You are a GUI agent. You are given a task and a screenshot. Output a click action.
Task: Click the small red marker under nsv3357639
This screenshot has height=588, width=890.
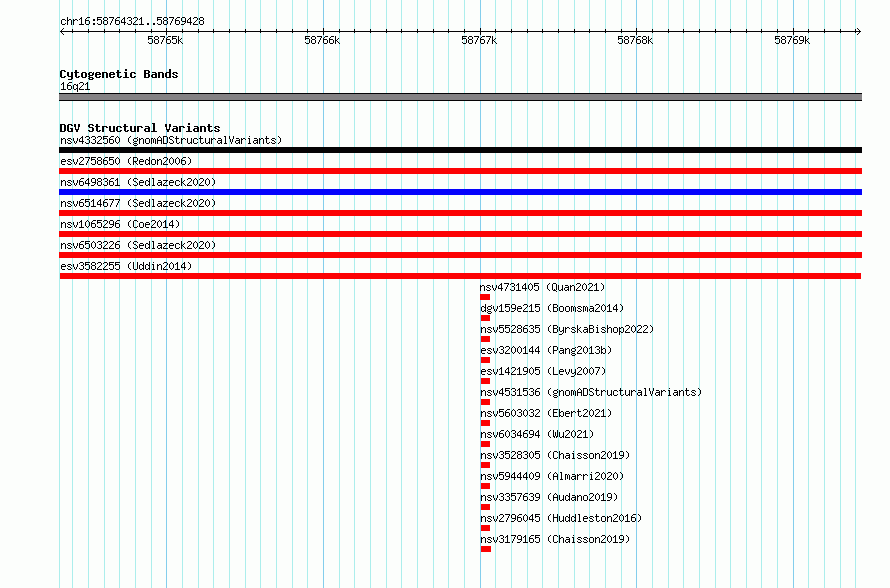485,507
